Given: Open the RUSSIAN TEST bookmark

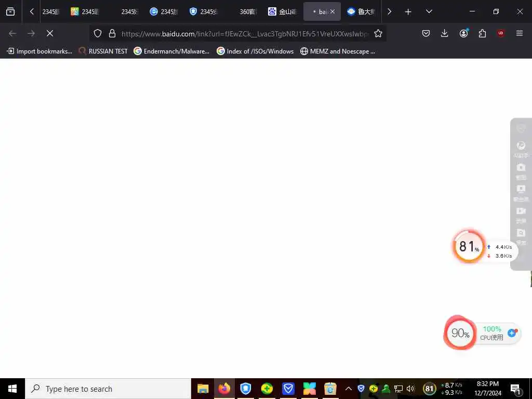Looking at the screenshot, I should tap(103, 51).
